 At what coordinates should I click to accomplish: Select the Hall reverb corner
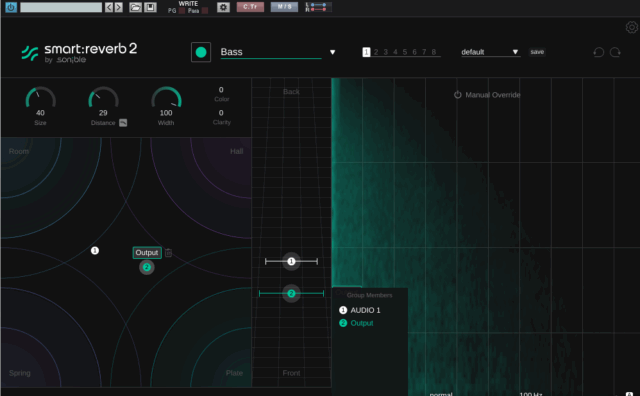point(236,151)
